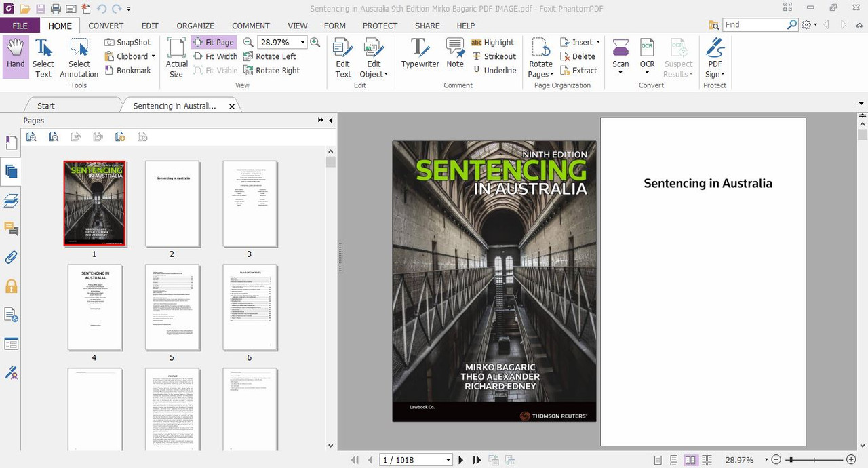Go to the next page
Image resolution: width=868 pixels, height=468 pixels.
click(x=461, y=460)
